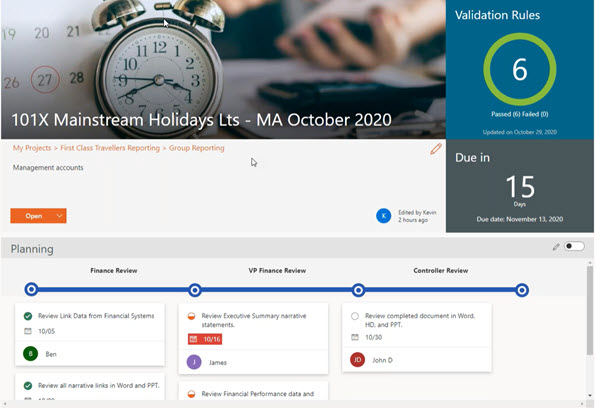Click the red overdue 10/16 date badge
Image resolution: width=595 pixels, height=408 pixels.
click(205, 339)
